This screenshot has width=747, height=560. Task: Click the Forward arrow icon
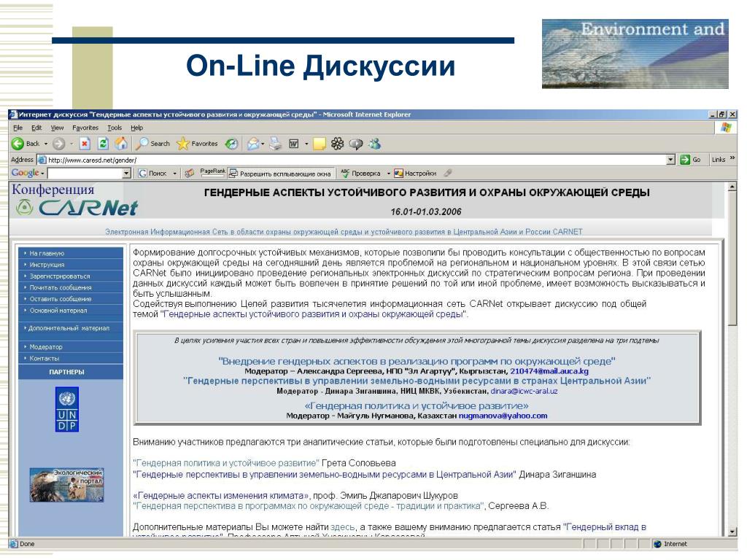point(59,144)
